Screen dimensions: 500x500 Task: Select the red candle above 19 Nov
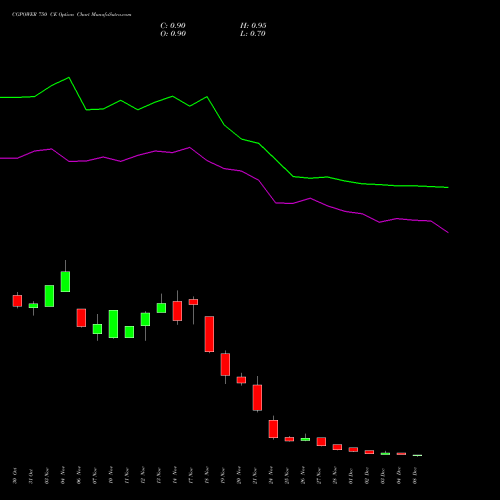click(225, 364)
